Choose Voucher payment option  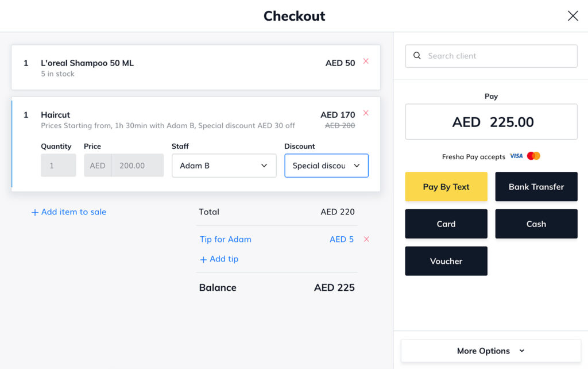pos(446,261)
